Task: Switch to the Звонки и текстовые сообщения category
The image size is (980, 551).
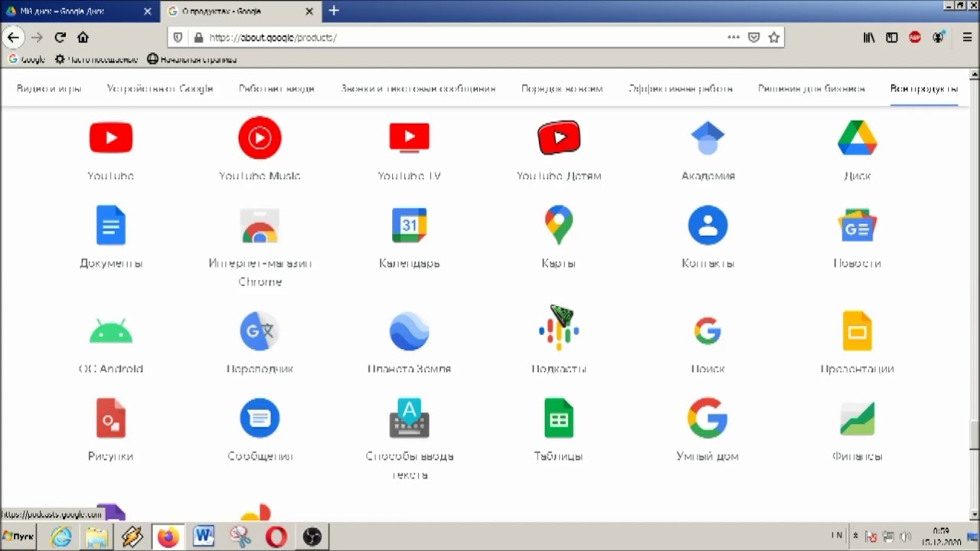Action: tap(418, 89)
